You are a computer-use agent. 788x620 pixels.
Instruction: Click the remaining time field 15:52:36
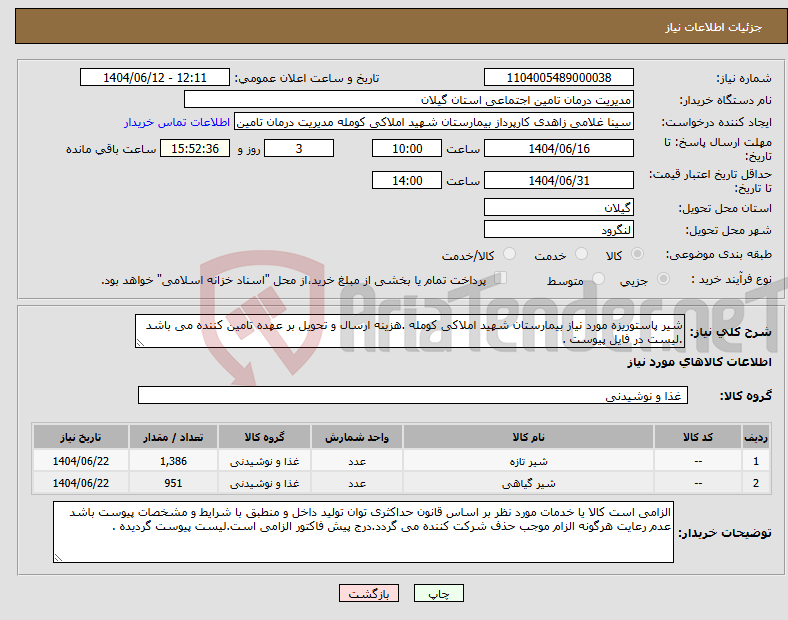point(195,149)
